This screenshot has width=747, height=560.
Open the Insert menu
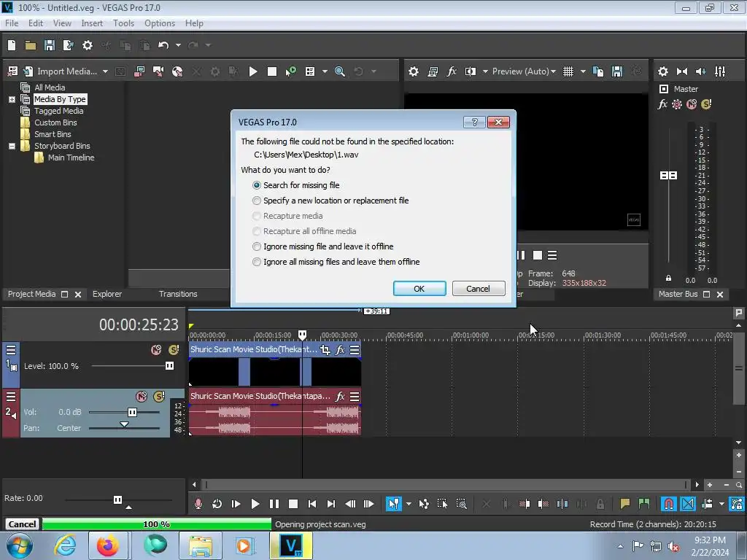(92, 23)
